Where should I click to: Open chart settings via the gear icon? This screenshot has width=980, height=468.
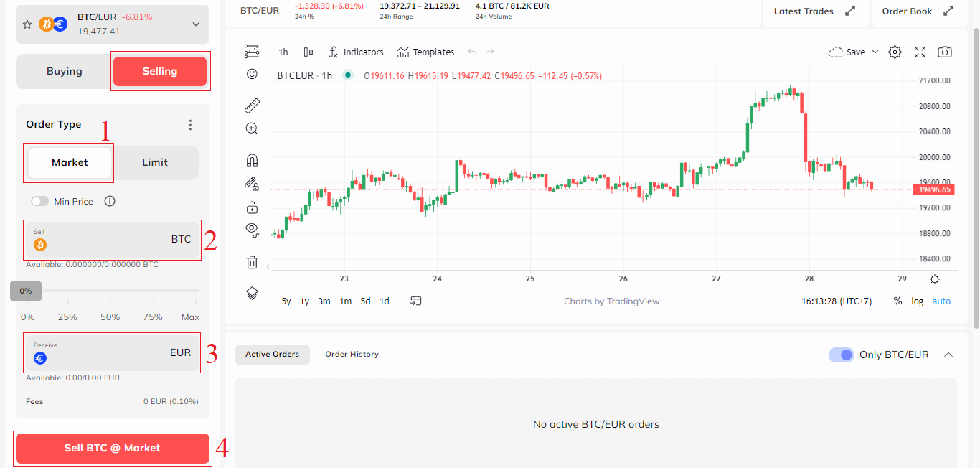pos(895,51)
